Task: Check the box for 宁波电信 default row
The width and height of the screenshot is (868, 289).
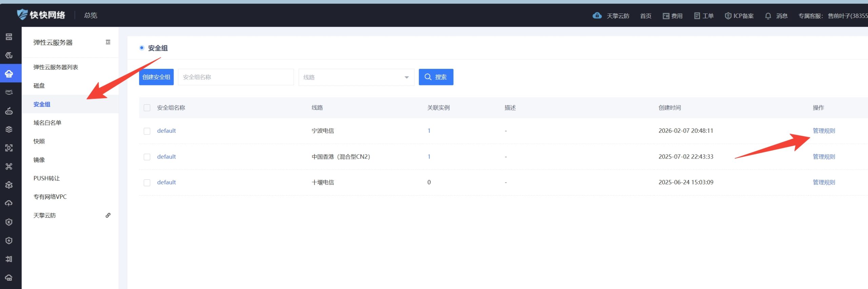Action: click(x=147, y=131)
